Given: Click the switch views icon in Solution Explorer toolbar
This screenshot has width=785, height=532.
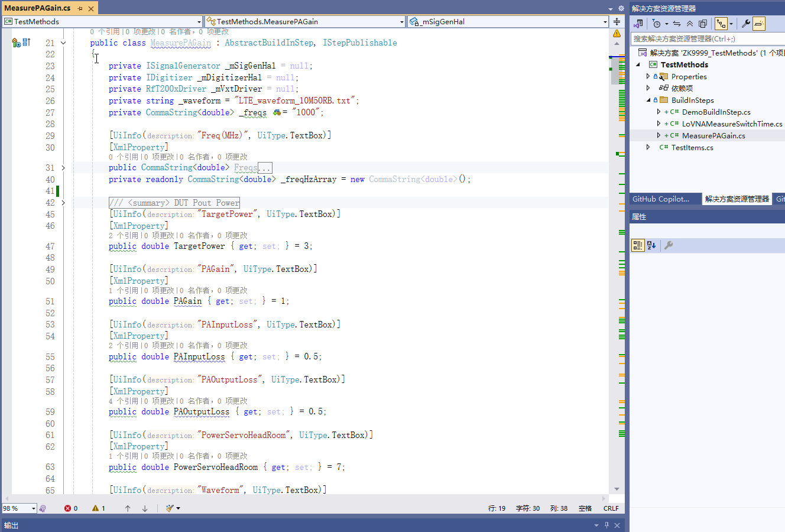Looking at the screenshot, I should pyautogui.click(x=638, y=24).
